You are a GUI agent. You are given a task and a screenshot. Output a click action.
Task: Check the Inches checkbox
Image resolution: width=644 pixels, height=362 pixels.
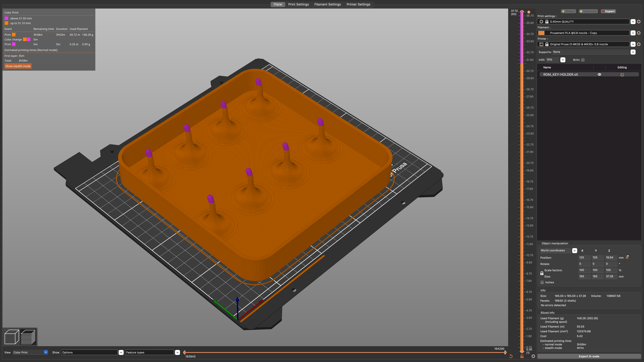coord(542,282)
